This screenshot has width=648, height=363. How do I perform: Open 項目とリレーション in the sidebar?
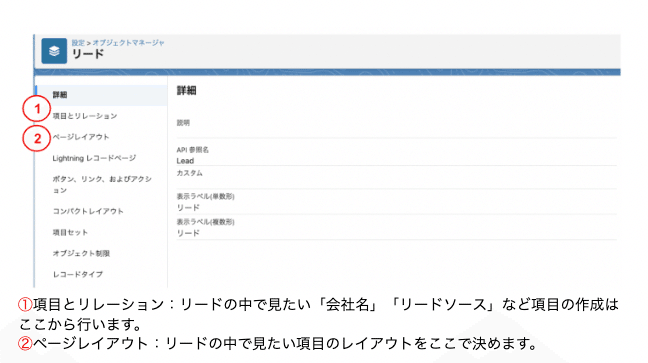click(85, 116)
